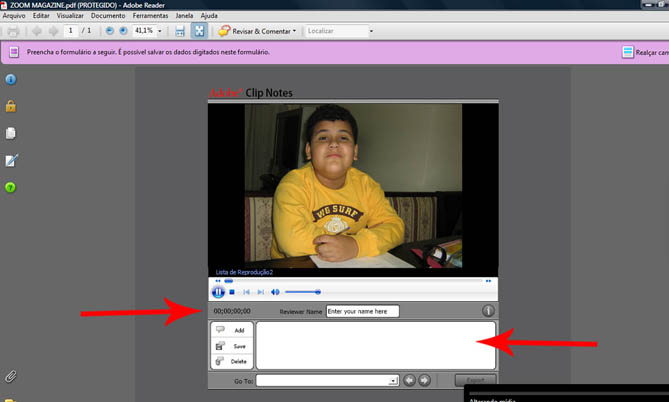Screen dimensions: 669x402
Task: Open the Ferramentas menu
Action: click(x=150, y=16)
